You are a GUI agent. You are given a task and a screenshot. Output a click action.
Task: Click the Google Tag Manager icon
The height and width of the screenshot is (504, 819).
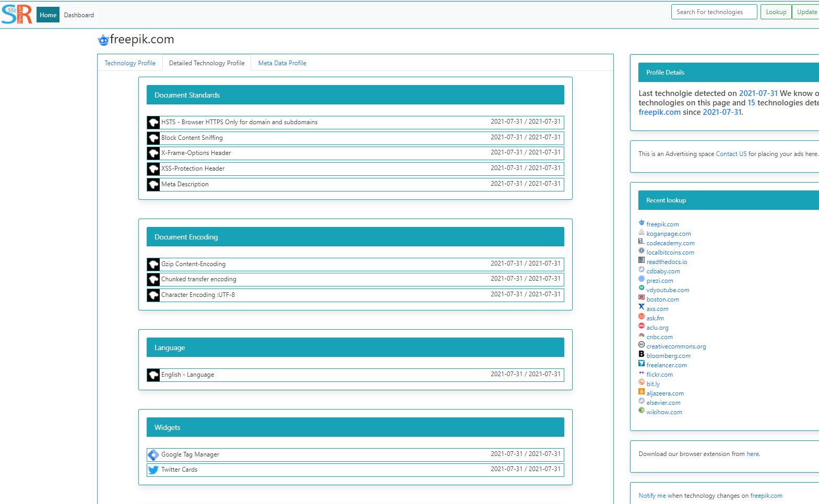coord(153,455)
